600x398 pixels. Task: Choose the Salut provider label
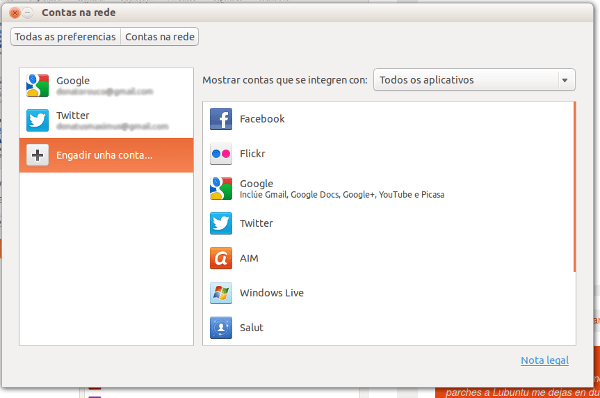coord(251,328)
